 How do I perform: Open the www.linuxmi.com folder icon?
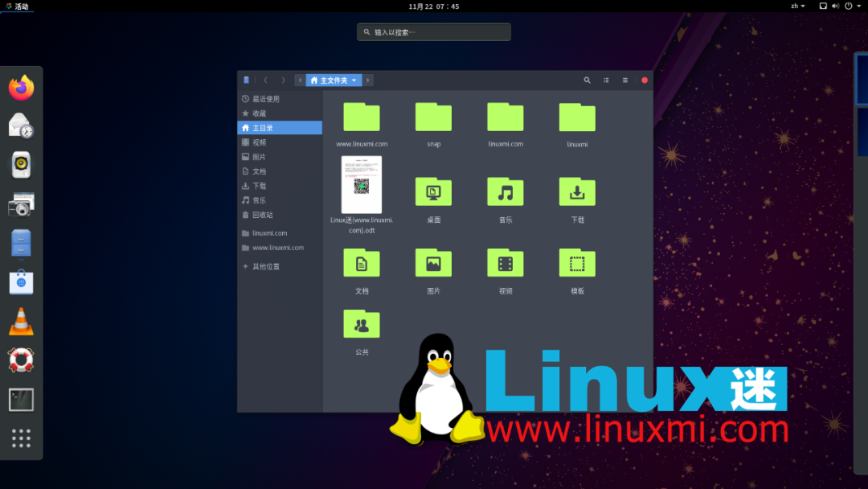point(362,117)
